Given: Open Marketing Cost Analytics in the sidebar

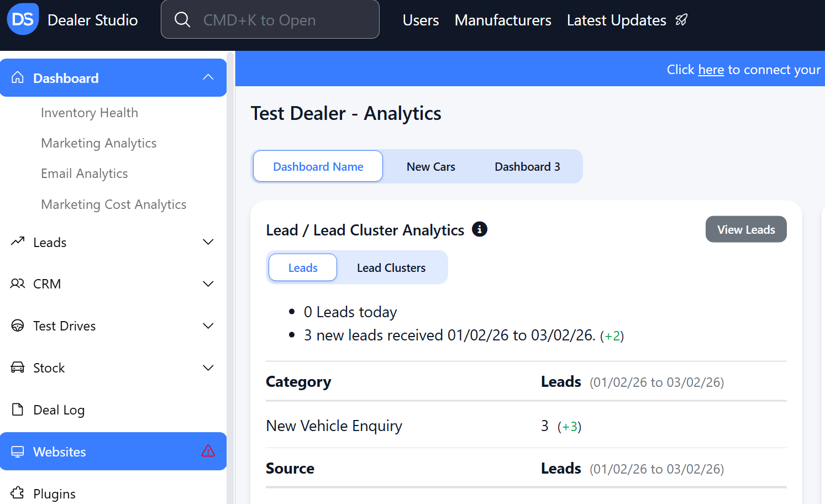Looking at the screenshot, I should [x=114, y=204].
